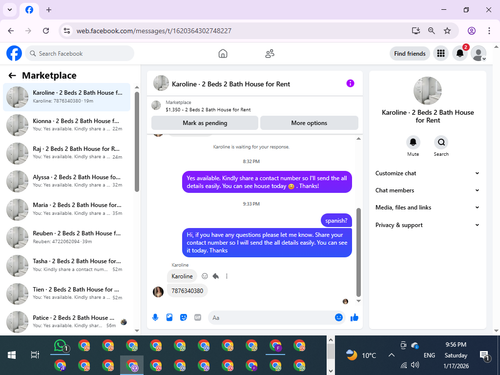This screenshot has height=375, width=500.
Task: Open Tasha conversation in list
Action: pyautogui.click(x=67, y=265)
